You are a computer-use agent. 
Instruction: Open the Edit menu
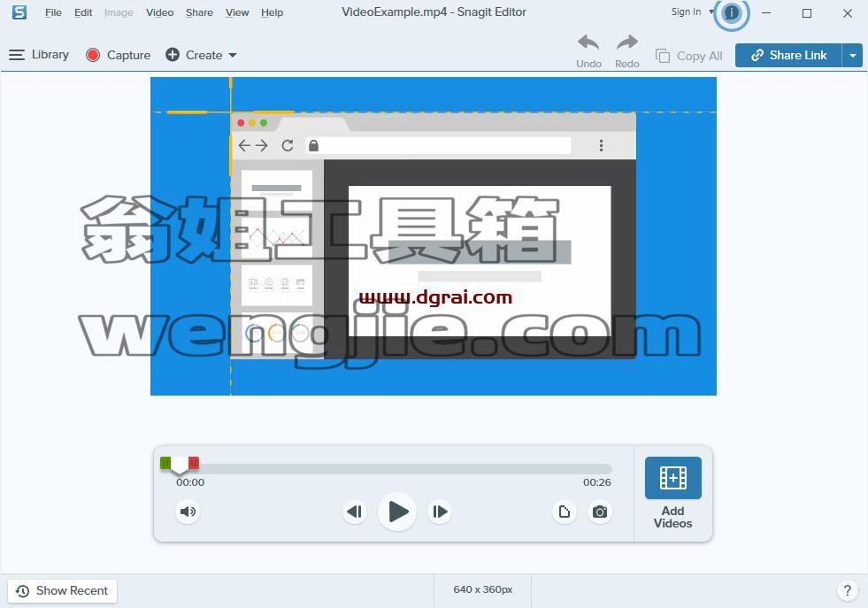click(83, 12)
